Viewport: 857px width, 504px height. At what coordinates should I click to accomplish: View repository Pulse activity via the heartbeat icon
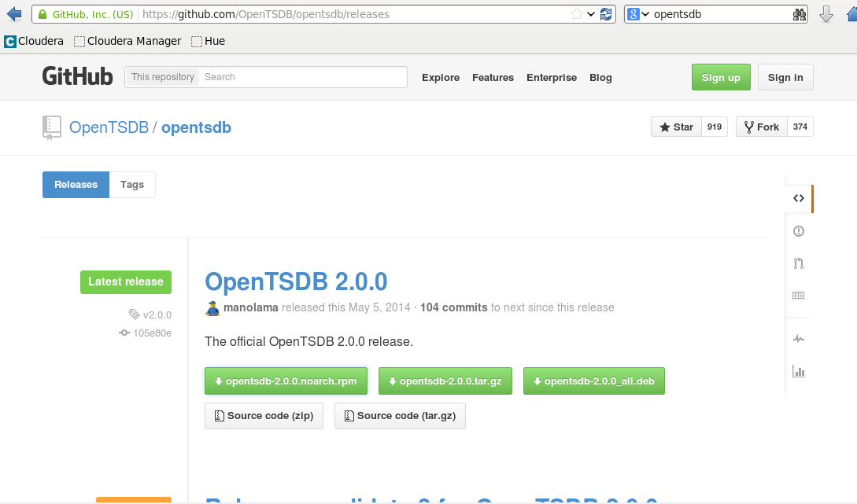click(x=798, y=339)
